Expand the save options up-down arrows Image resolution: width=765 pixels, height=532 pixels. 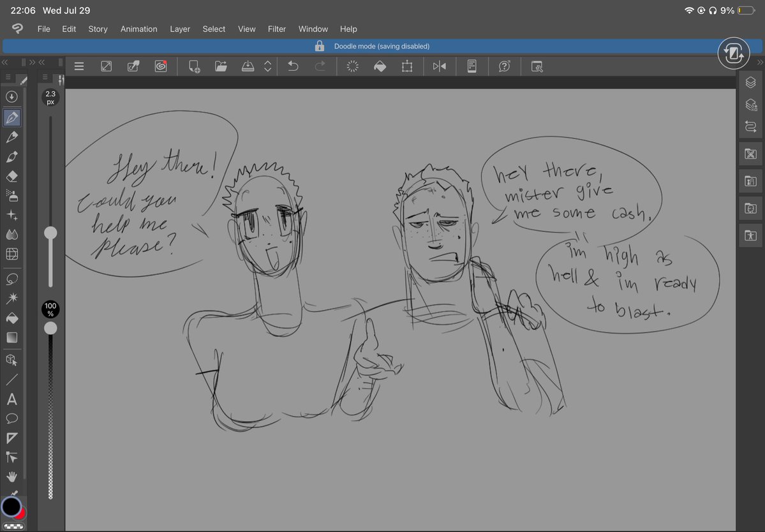pos(267,66)
